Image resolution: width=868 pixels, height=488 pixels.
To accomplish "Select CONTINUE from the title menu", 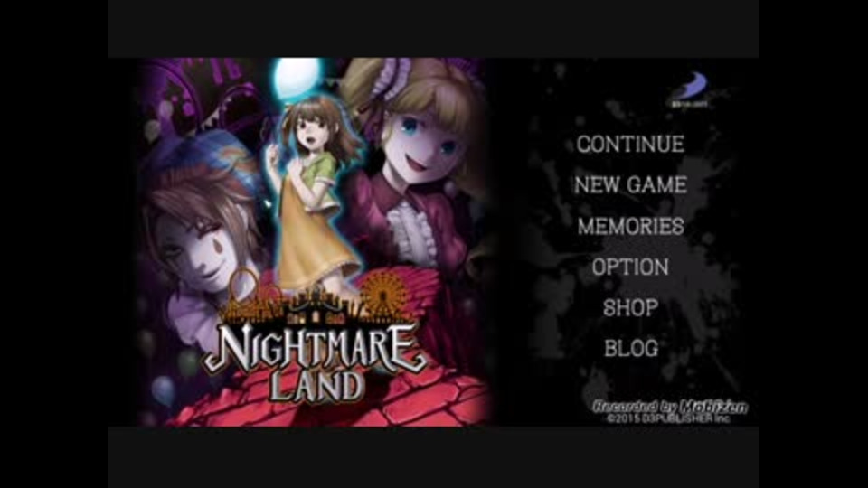I will pos(630,145).
